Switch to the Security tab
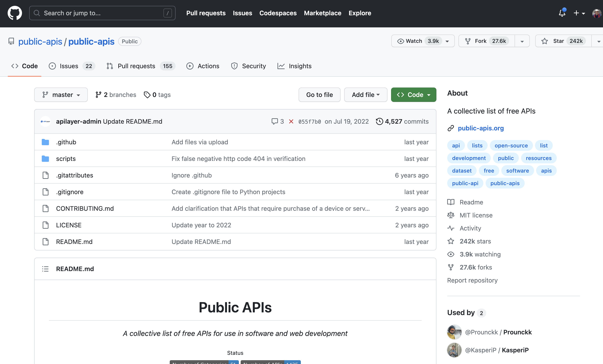Image resolution: width=603 pixels, height=364 pixels. [248, 66]
